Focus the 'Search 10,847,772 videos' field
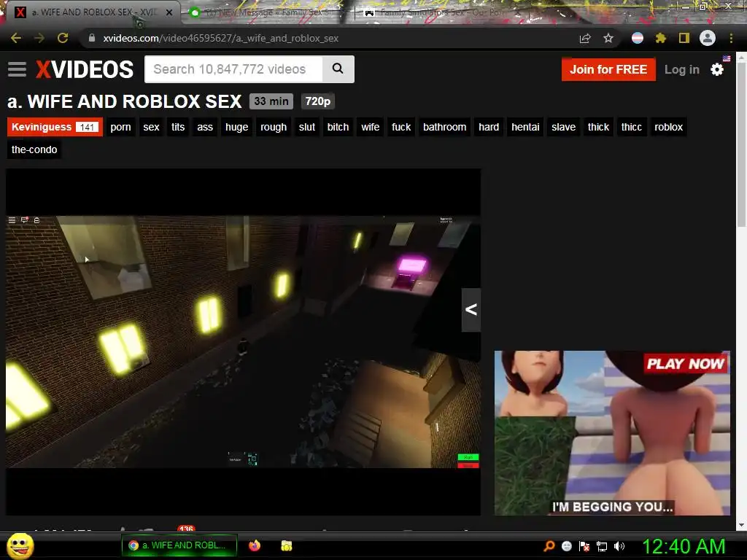Image resolution: width=747 pixels, height=560 pixels. pos(233,69)
